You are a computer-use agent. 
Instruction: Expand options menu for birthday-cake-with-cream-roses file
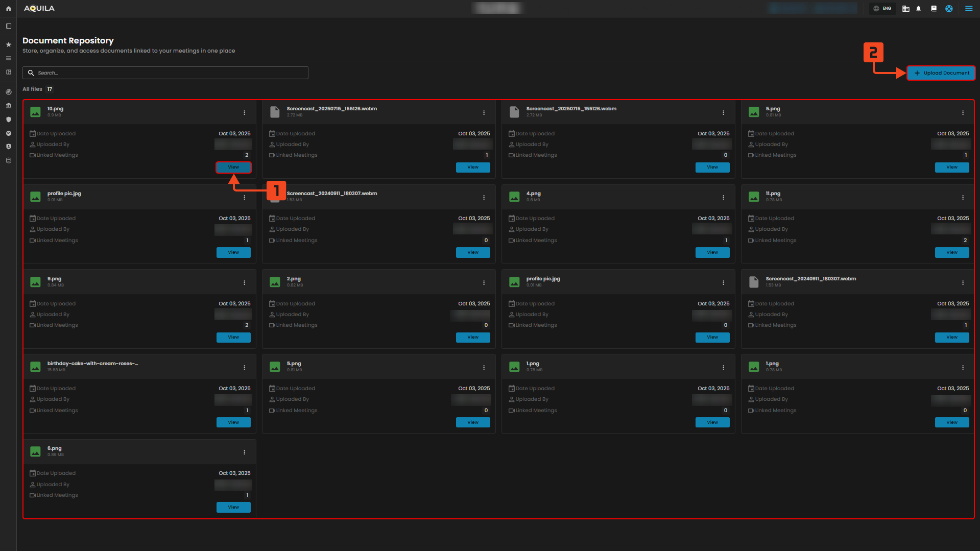click(x=244, y=368)
